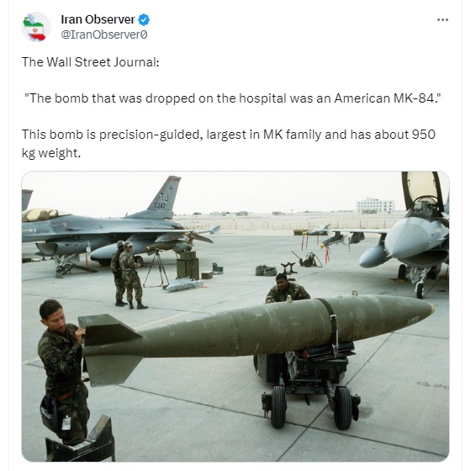Click the camera tripod on the tarmac
The width and height of the screenshot is (476, 471).
[156, 269]
